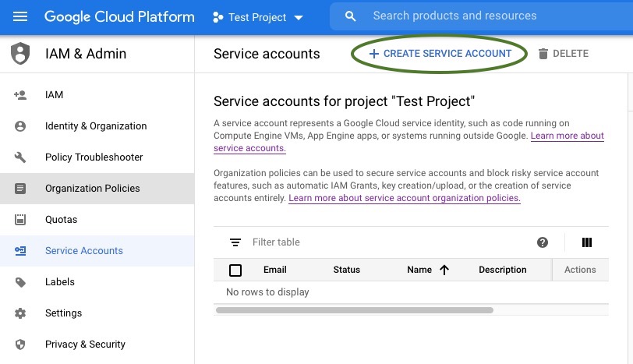
Task: Go to Quotas in sidebar
Action: click(x=62, y=220)
